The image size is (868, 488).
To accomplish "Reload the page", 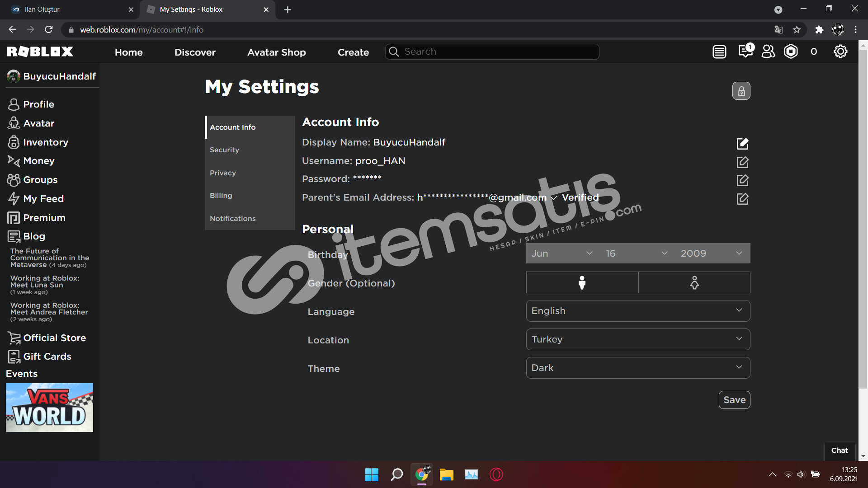I will (x=49, y=30).
